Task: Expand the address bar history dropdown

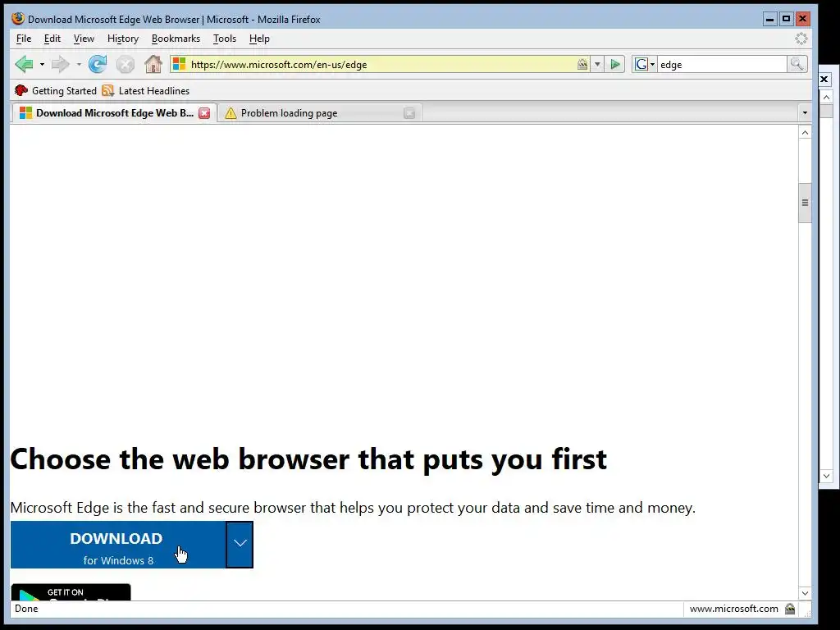Action: [597, 64]
